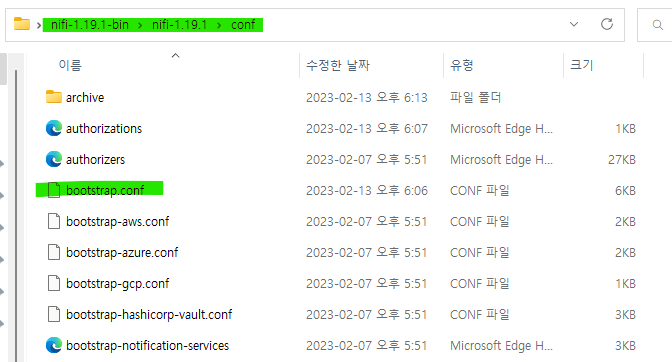This screenshot has height=362, width=672.
Task: Click the conf breadcrumb segment
Action: click(x=243, y=25)
